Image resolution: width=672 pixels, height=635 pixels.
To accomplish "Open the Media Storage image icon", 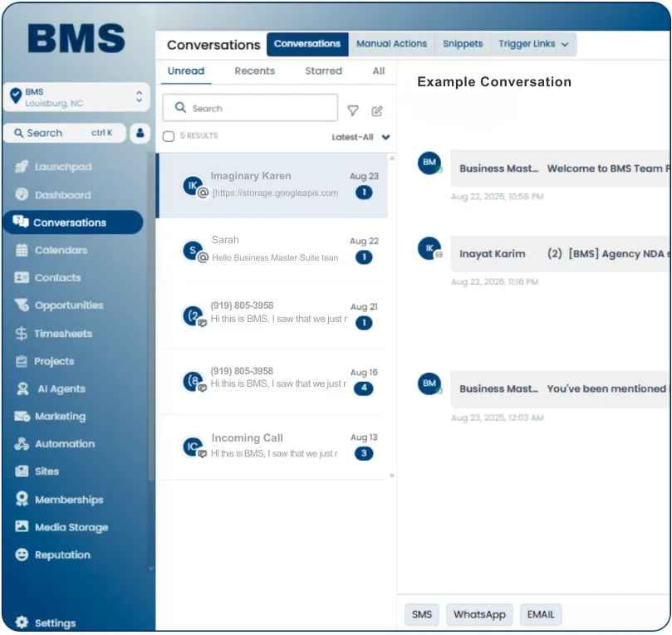I will (x=22, y=526).
